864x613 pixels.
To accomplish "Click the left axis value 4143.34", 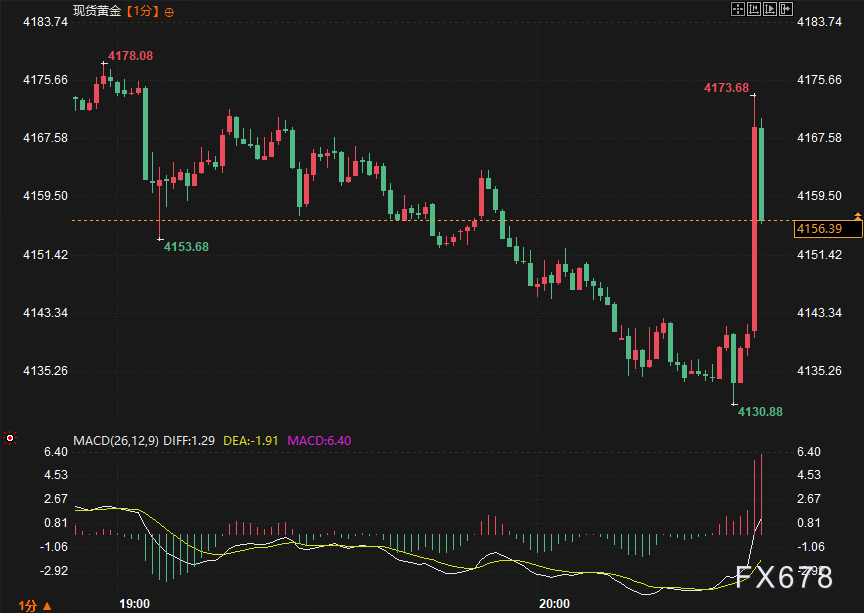I will tap(45, 313).
